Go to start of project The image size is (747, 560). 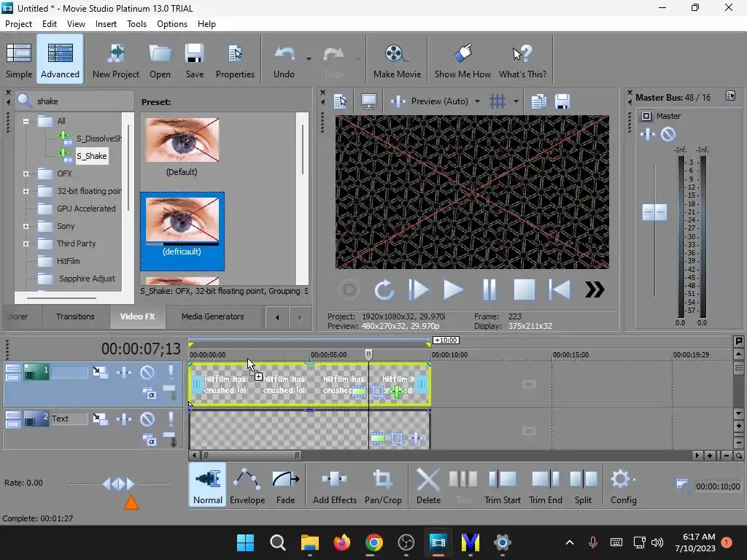tap(560, 289)
